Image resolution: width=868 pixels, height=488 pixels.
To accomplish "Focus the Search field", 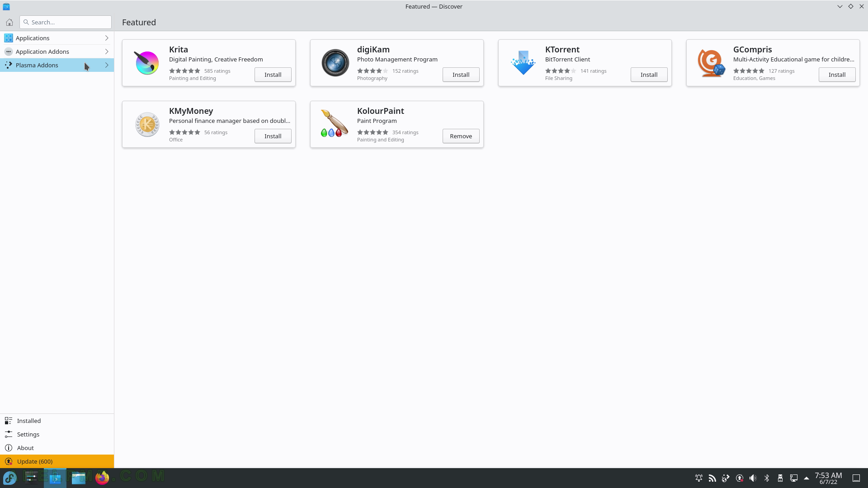I will pos(66,22).
